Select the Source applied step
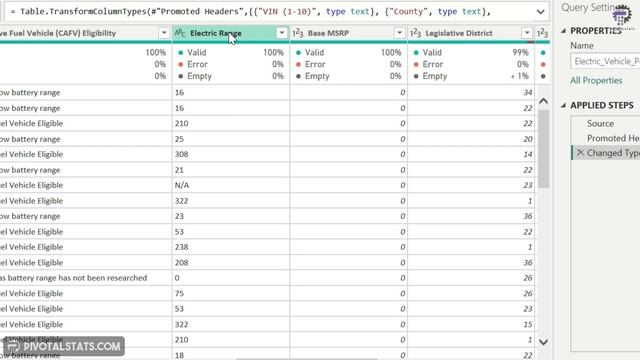Image resolution: width=640 pixels, height=360 pixels. tap(600, 123)
